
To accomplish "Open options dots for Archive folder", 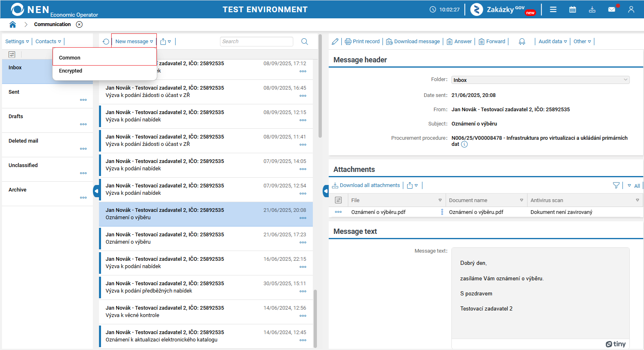I will pyautogui.click(x=84, y=198).
